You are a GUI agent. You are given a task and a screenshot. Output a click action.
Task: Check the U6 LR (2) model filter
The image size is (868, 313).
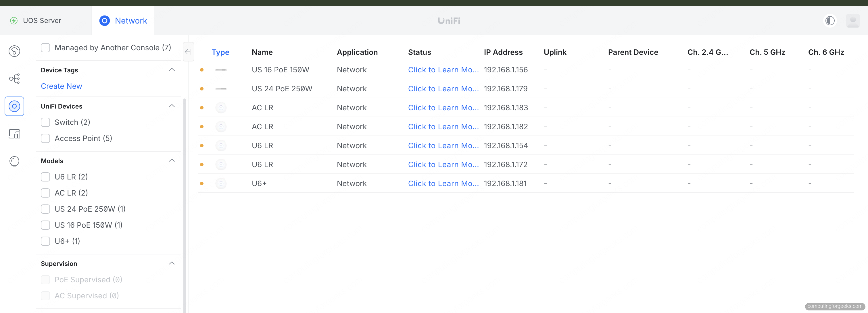click(x=45, y=177)
